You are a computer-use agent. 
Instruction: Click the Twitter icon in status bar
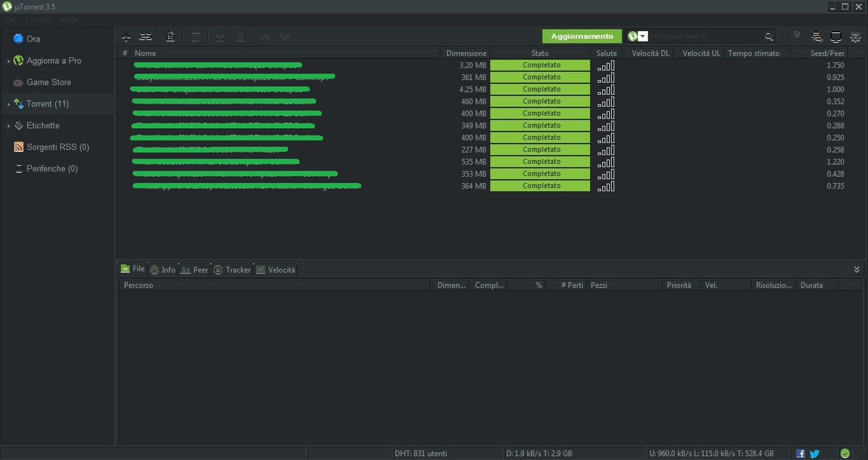point(814,454)
